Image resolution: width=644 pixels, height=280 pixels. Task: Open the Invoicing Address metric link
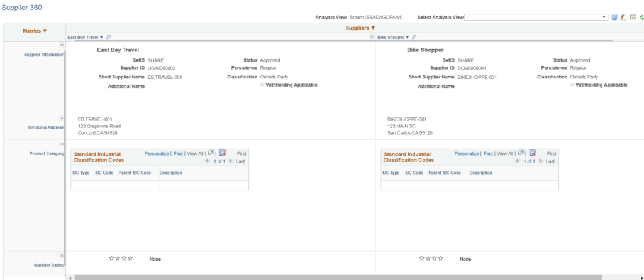pyautogui.click(x=46, y=127)
